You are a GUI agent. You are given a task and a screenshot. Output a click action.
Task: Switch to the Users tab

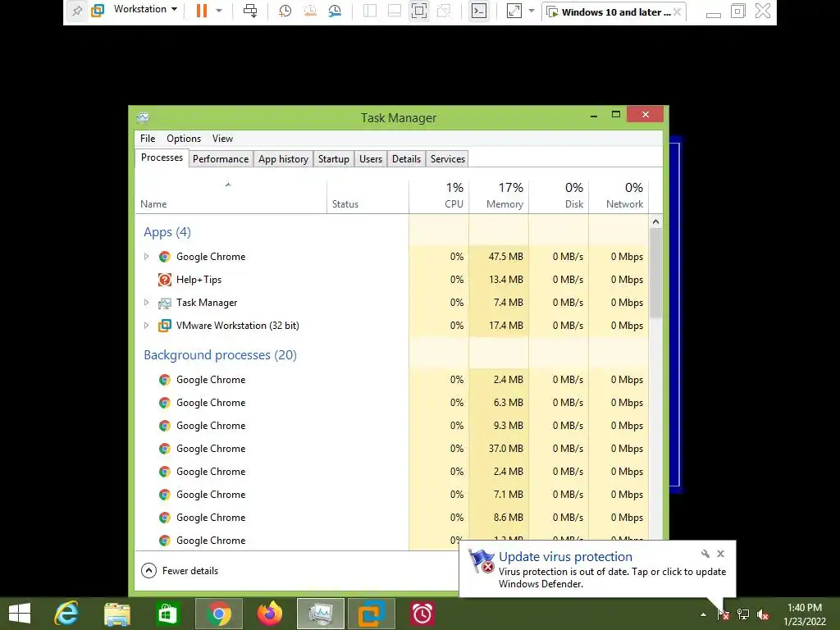(371, 159)
